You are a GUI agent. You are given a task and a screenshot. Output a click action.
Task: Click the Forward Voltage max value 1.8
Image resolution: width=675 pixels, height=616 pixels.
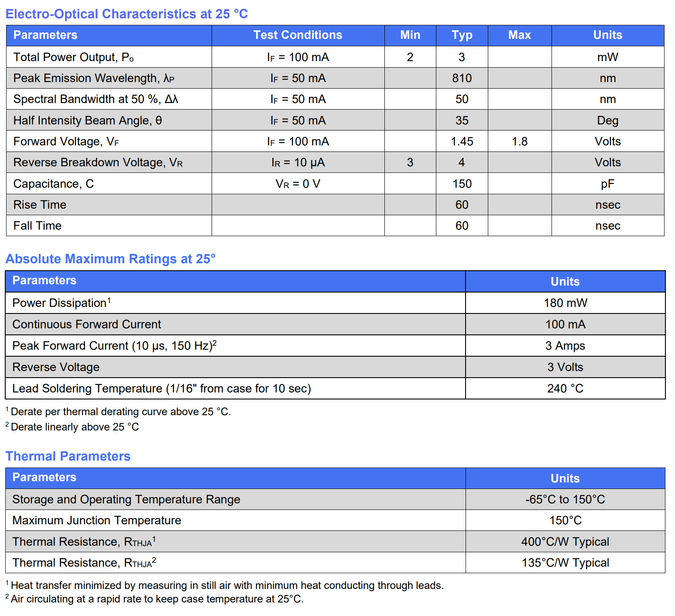[x=519, y=141]
